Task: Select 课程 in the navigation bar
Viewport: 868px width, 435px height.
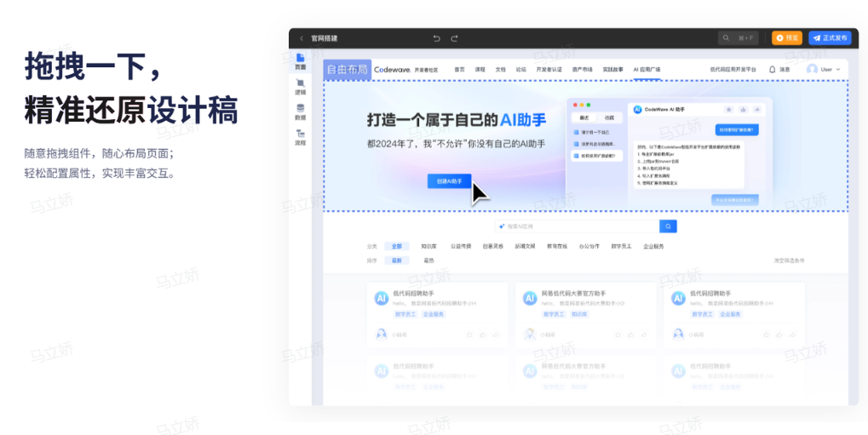Action: (480, 70)
